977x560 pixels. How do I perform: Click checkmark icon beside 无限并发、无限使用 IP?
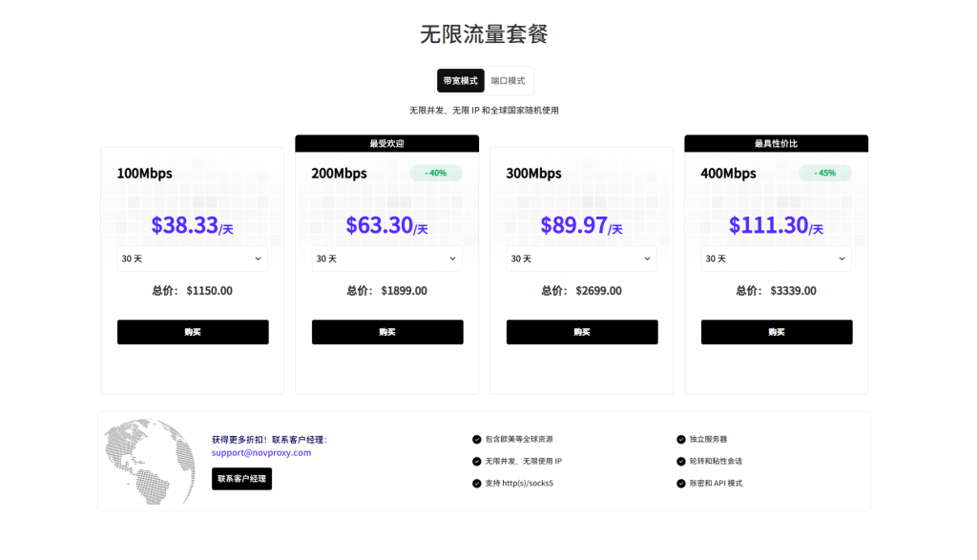click(477, 462)
